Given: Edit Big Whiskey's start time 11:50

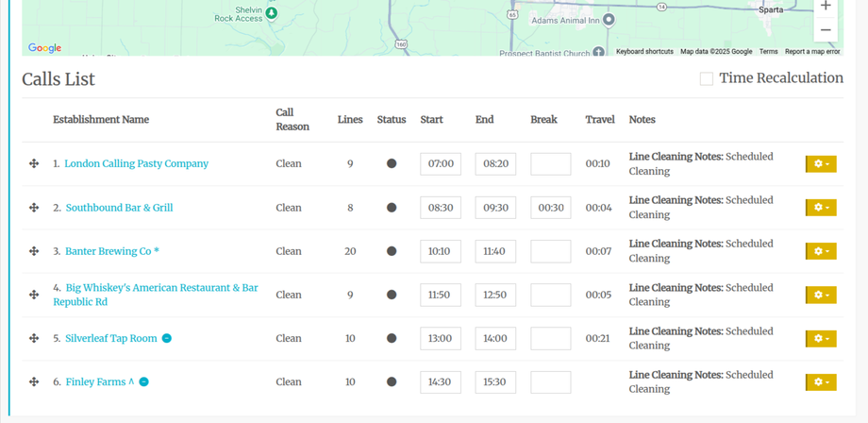Looking at the screenshot, I should click(441, 296).
